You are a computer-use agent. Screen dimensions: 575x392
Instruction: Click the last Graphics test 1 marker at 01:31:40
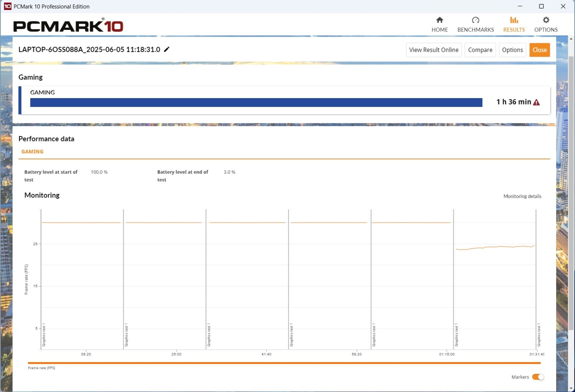point(539,335)
